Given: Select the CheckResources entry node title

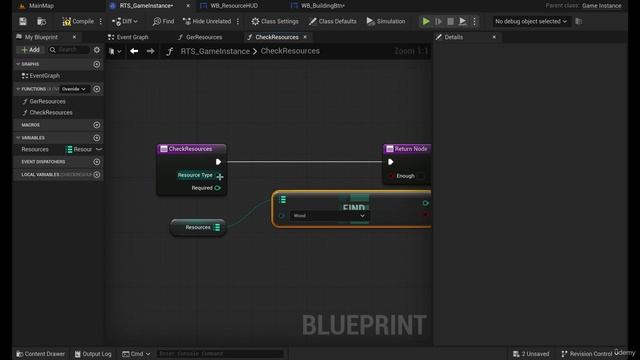Looking at the screenshot, I should pyautogui.click(x=191, y=149).
